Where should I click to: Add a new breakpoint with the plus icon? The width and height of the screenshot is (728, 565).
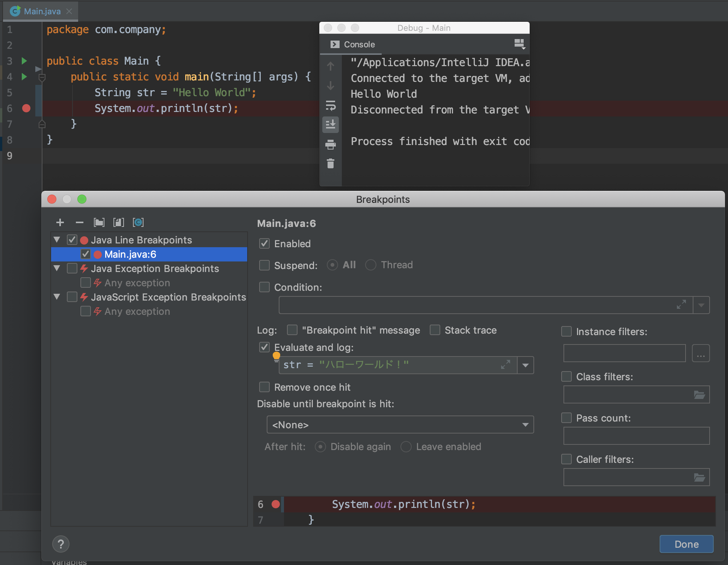pos(60,222)
